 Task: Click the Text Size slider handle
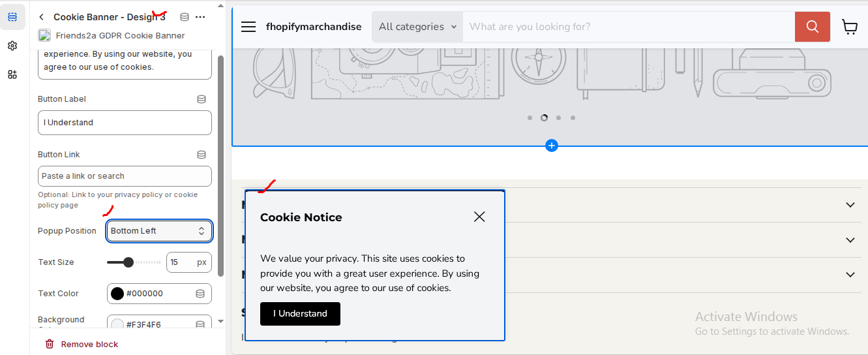(x=128, y=262)
